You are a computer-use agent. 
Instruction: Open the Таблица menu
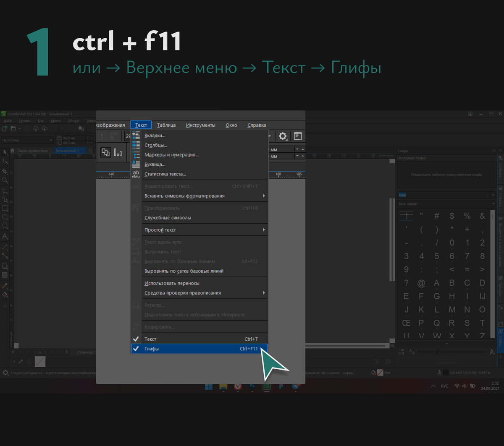point(166,125)
